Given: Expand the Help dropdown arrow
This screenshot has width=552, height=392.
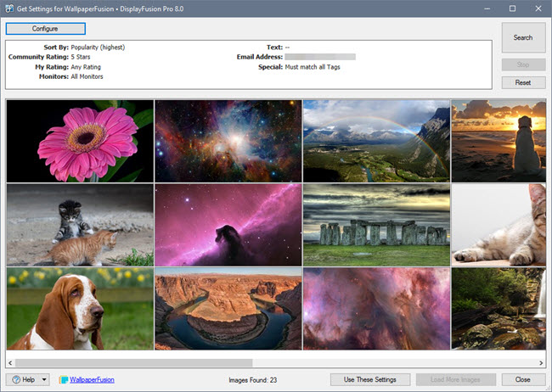Looking at the screenshot, I should point(44,379).
